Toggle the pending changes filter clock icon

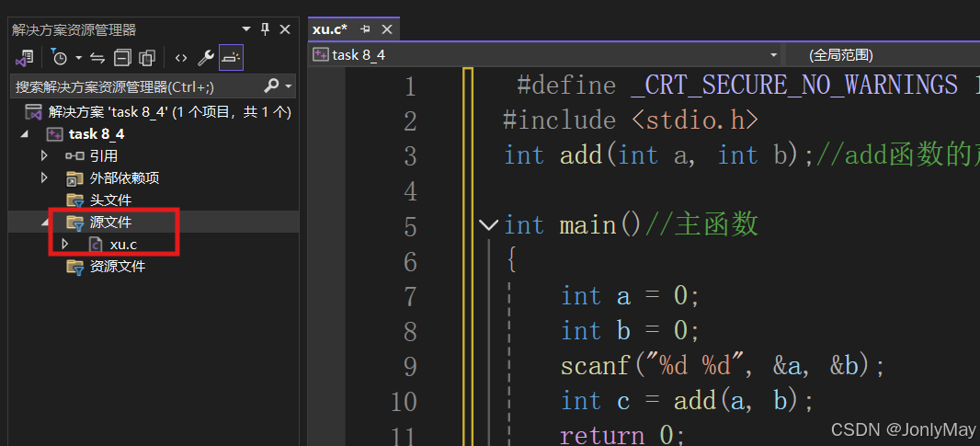coord(59,58)
